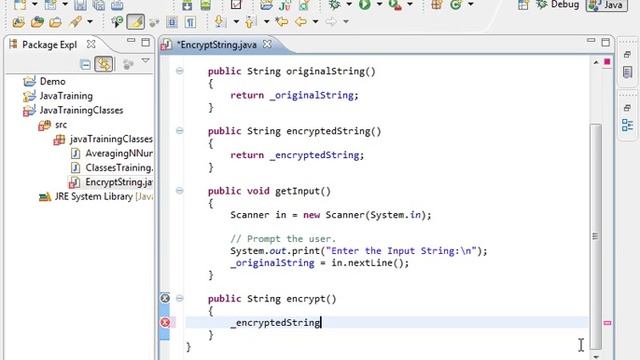Click the red error indicator atop the overview ruler
This screenshot has width=640, height=360.
coord(607,62)
